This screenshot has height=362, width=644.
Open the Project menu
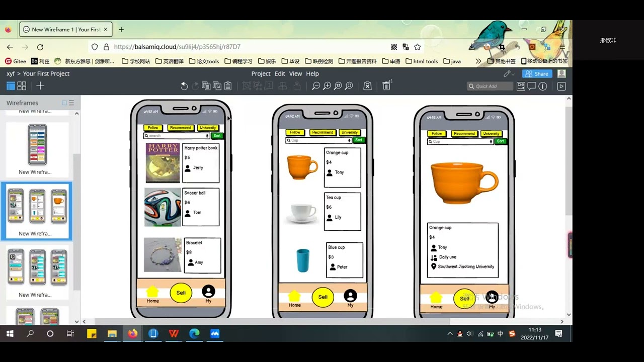(261, 74)
